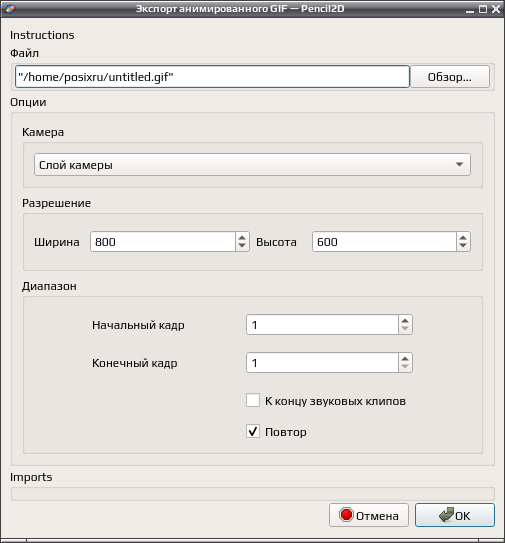This screenshot has height=543, width=505.
Task: Confirm export with OK button
Action: click(x=455, y=515)
